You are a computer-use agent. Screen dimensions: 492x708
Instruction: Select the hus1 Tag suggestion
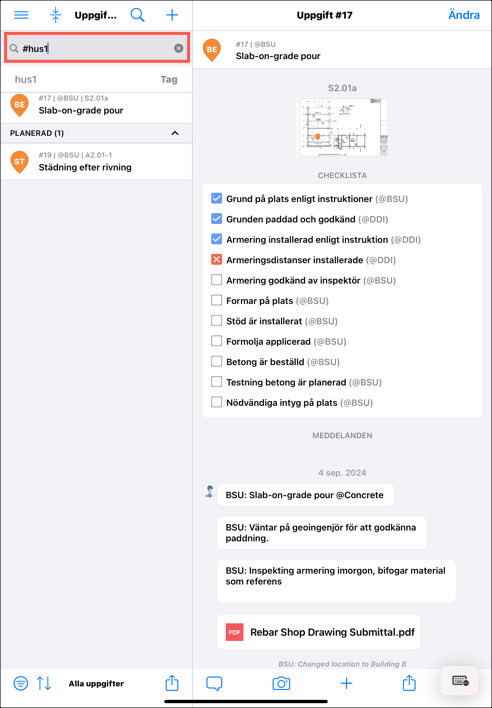click(x=96, y=79)
